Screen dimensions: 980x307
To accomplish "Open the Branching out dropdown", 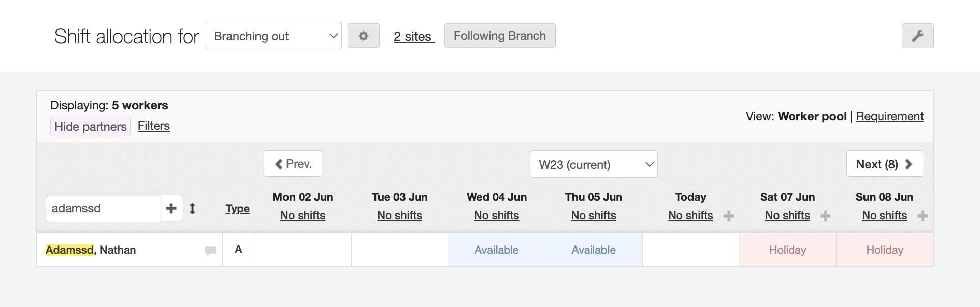I will point(273,36).
